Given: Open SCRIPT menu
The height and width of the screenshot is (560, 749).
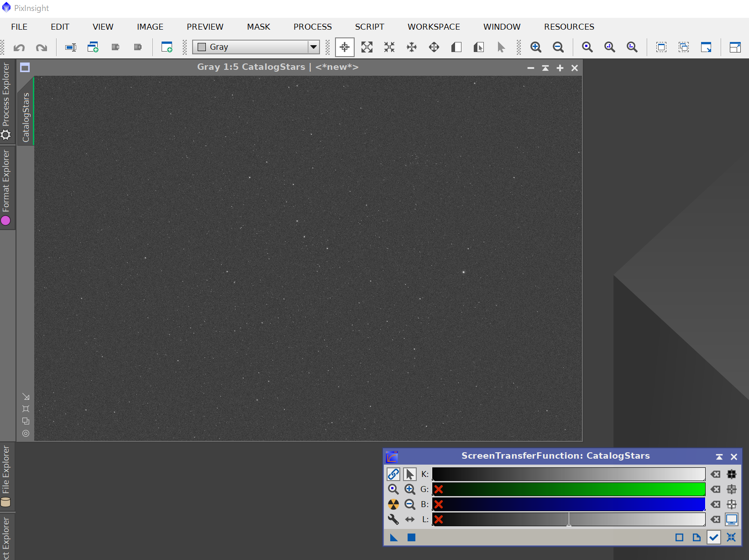Looking at the screenshot, I should (370, 27).
